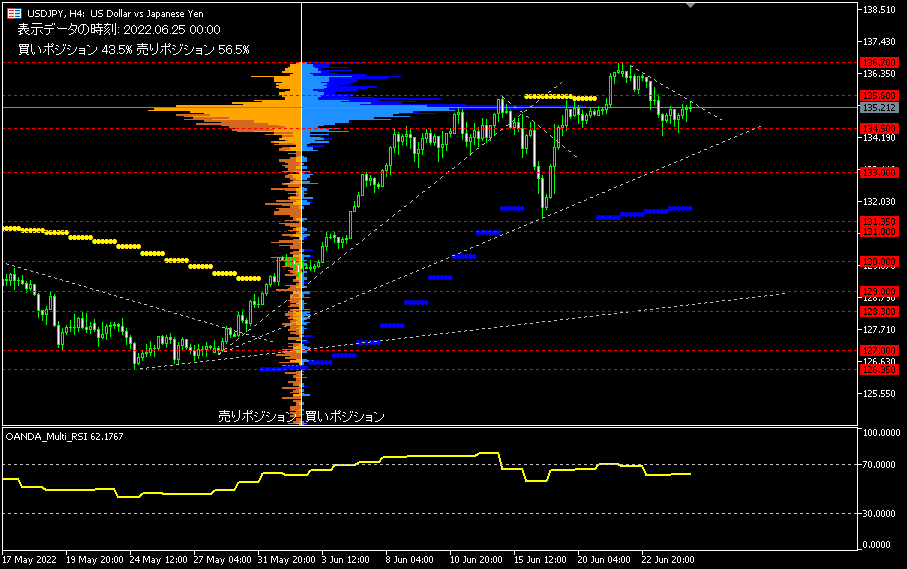
Task: Click the '22 Jun 20:00' time axis label
Action: coord(668,560)
